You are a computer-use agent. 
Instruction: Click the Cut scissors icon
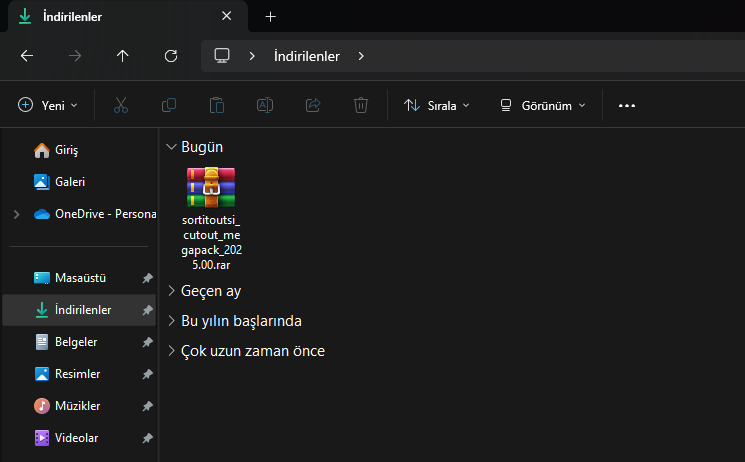[x=121, y=105]
